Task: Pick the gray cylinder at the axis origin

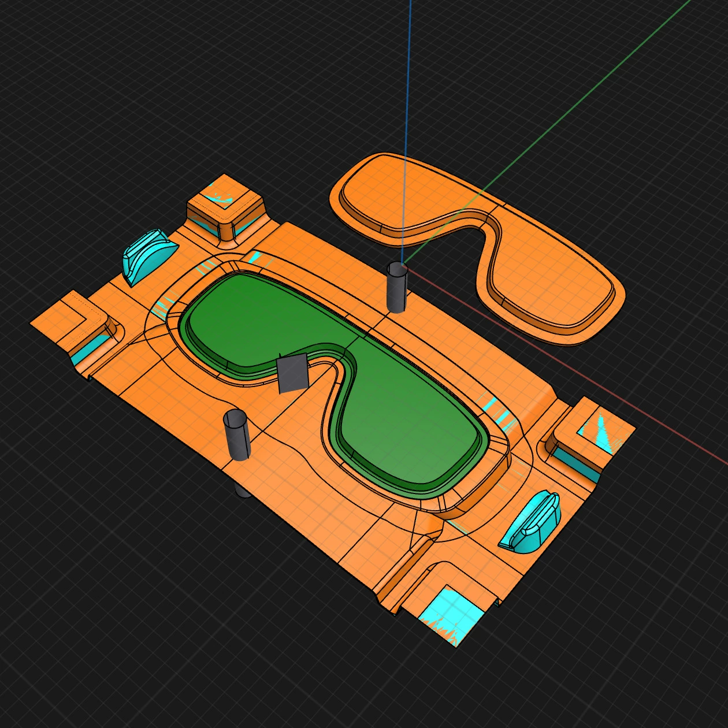Action: [x=396, y=287]
